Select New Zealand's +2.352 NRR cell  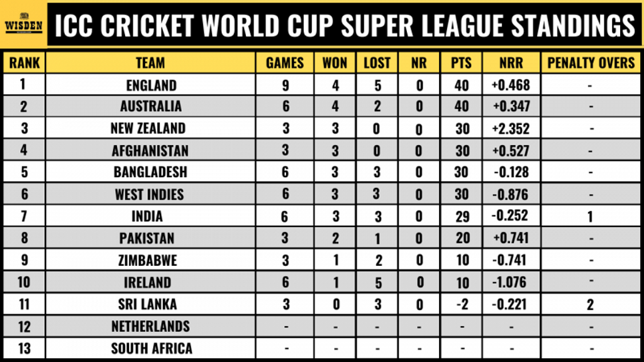511,128
